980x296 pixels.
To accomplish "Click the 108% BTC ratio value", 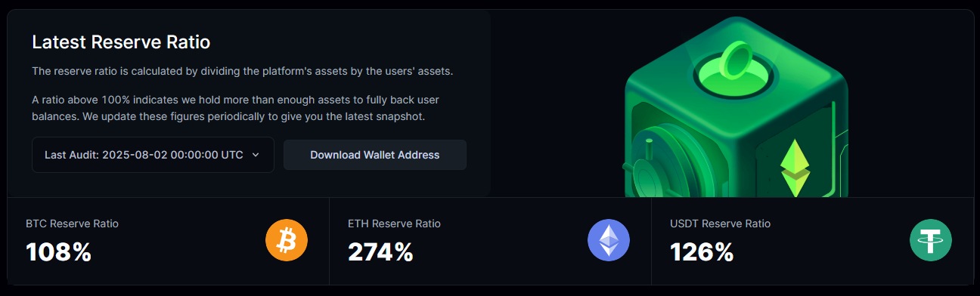I will point(59,252).
